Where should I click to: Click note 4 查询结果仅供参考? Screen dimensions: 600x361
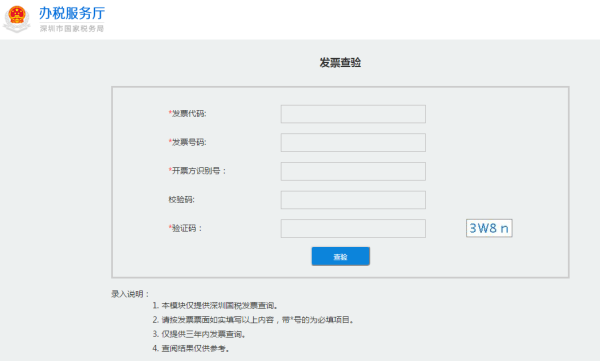point(191,348)
